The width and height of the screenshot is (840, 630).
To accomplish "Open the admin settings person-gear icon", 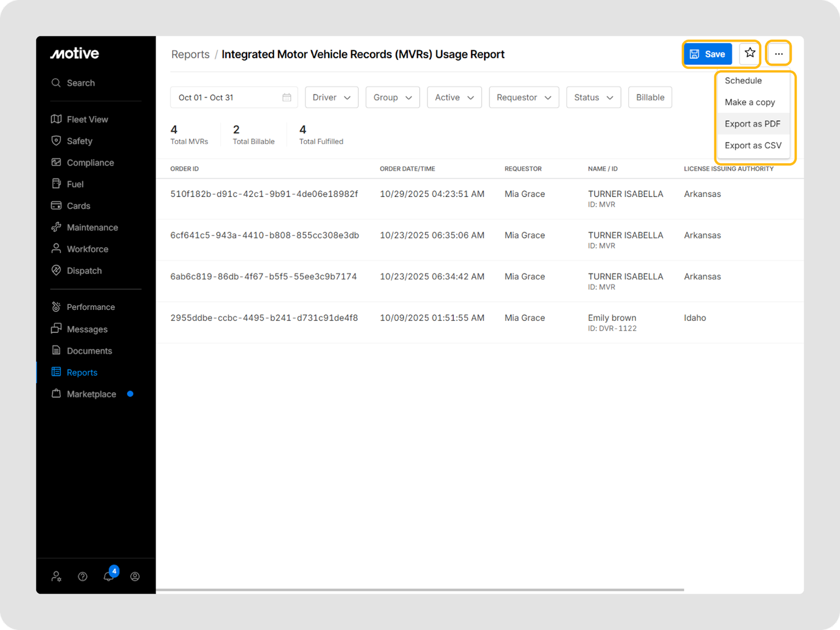I will pos(56,577).
